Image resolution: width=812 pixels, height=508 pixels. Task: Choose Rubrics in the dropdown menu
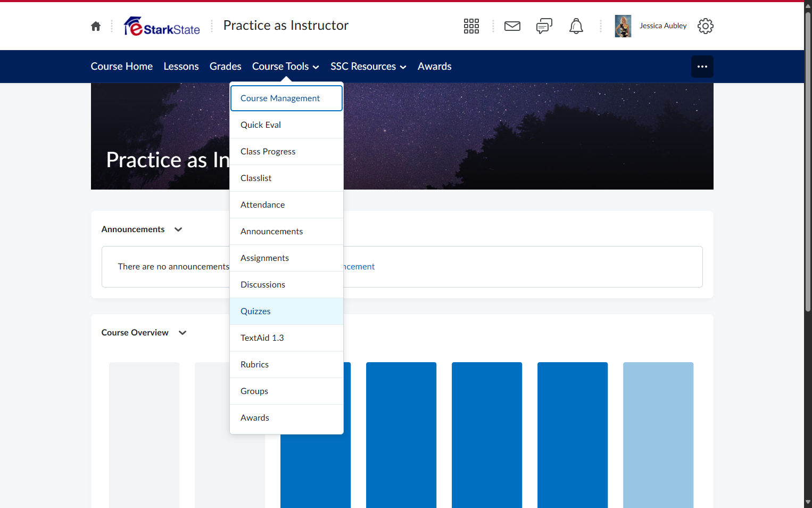(x=286, y=365)
